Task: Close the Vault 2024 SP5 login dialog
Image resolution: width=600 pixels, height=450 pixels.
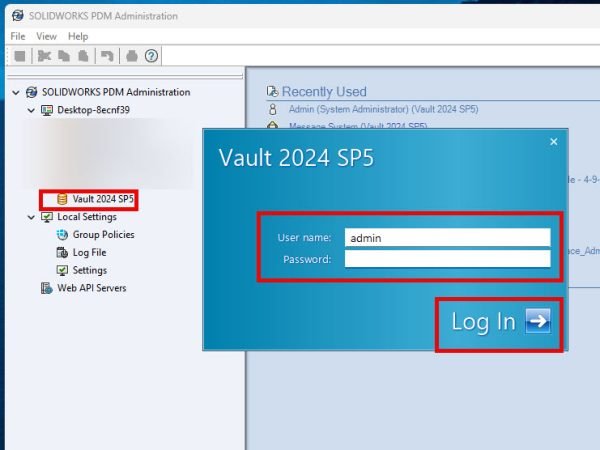Action: point(553,142)
